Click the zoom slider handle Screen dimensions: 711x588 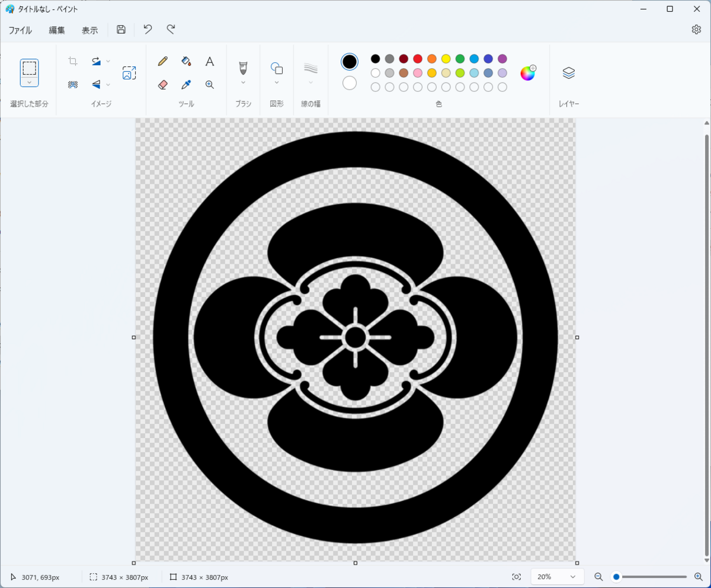[616, 577]
